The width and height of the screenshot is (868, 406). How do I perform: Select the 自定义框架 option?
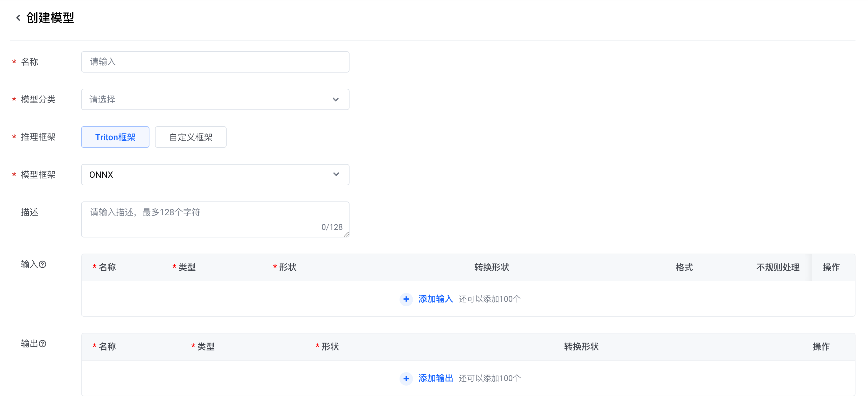coord(191,137)
